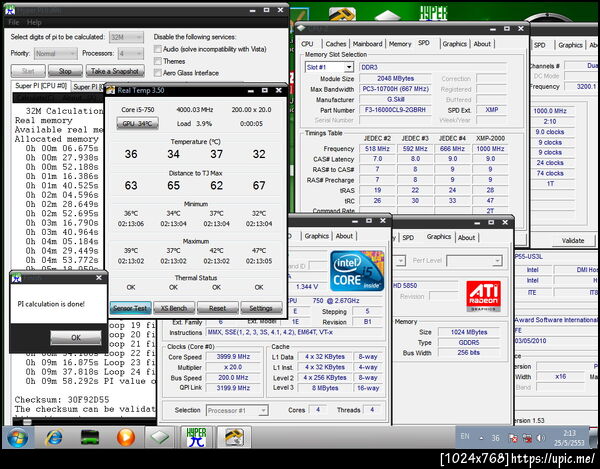Click the network tray icon with red X
The height and width of the screenshot is (469, 600).
527,438
